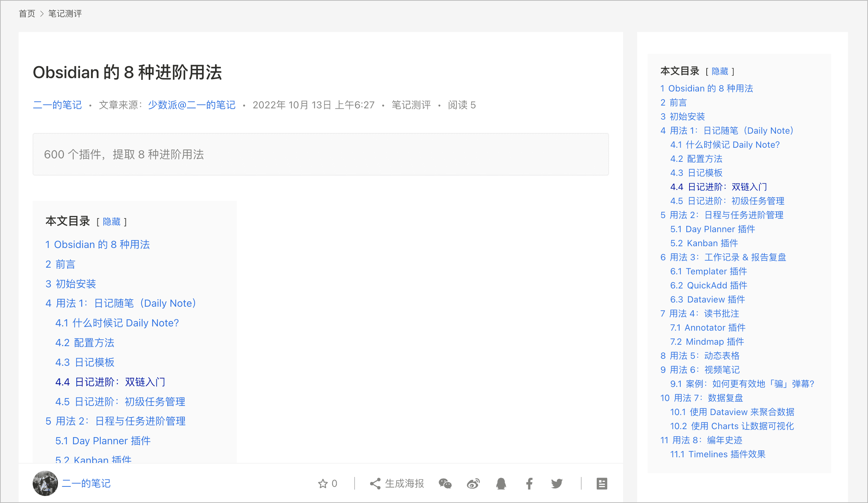Jump to sidebar entry 2 前言
Image resolution: width=868 pixels, height=503 pixels.
tap(674, 102)
